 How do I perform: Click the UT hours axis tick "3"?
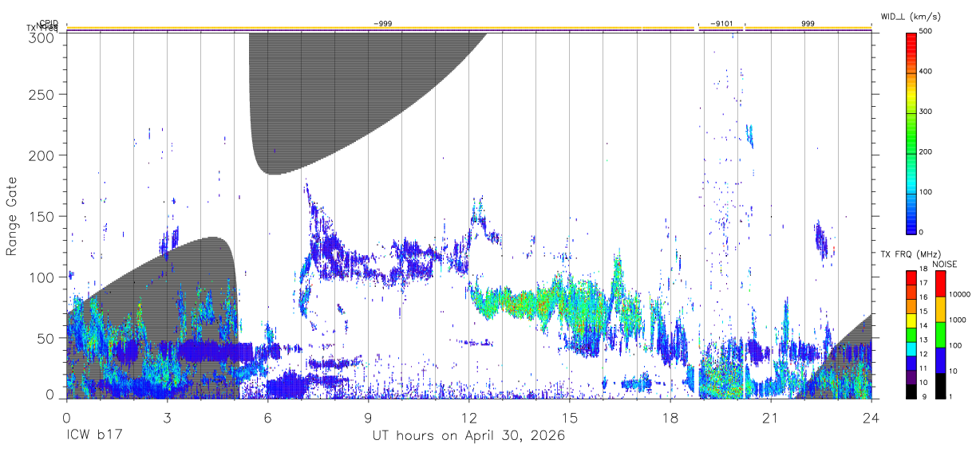[x=167, y=418]
